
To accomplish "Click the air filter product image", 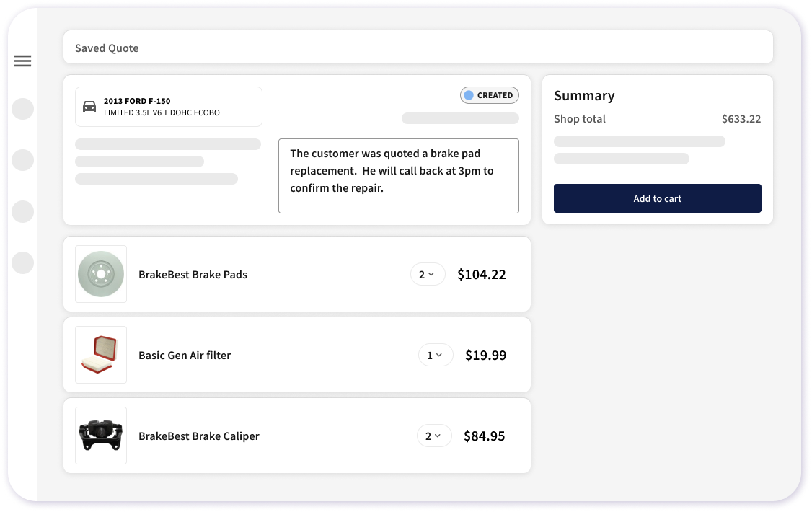I will coord(101,355).
